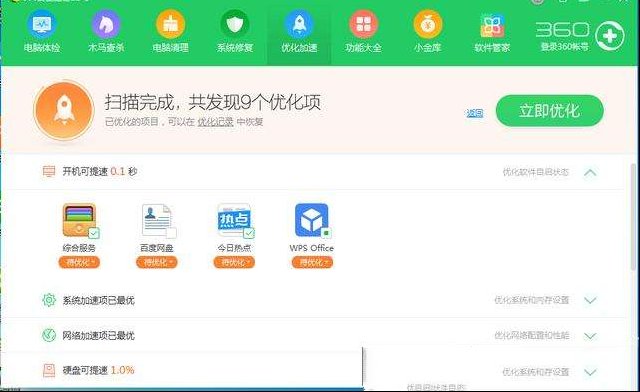Screen dimensions: 640x392
Task: Toggle the 百度网盘 checkbox
Action: point(171,233)
